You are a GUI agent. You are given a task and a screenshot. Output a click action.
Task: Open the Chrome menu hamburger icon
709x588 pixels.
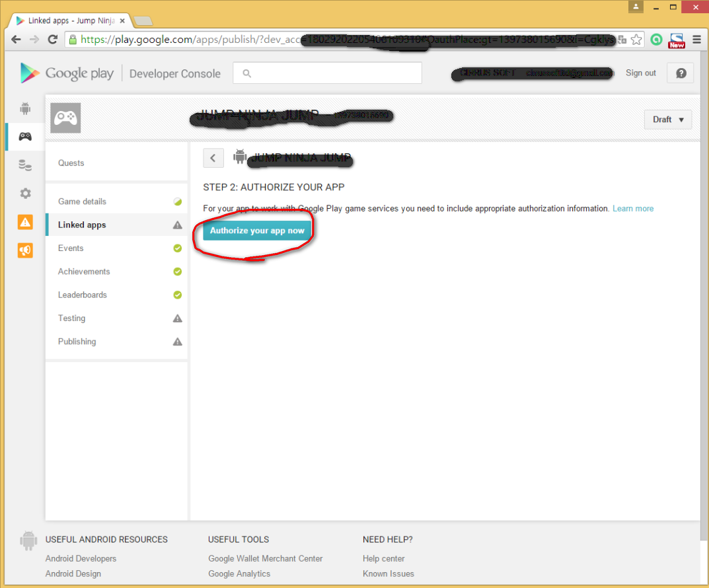tap(697, 40)
